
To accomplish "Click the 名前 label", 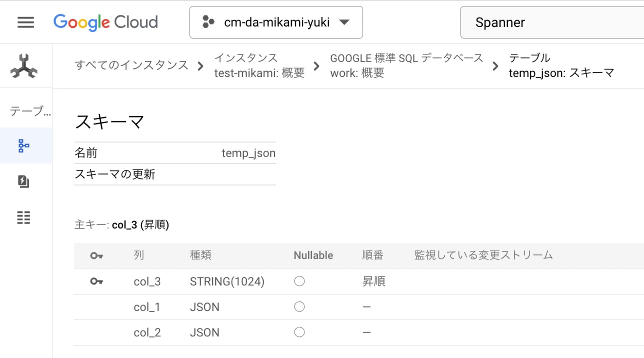I will [x=86, y=153].
